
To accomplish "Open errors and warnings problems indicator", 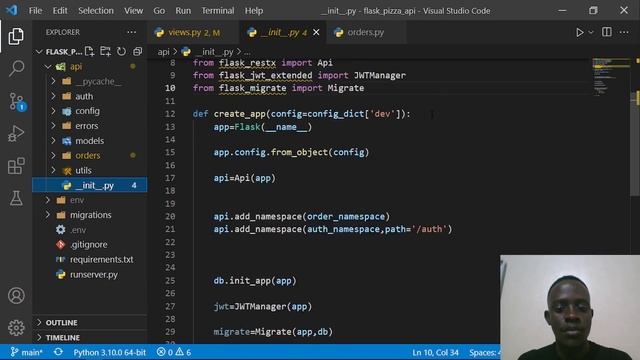I will tap(173, 352).
